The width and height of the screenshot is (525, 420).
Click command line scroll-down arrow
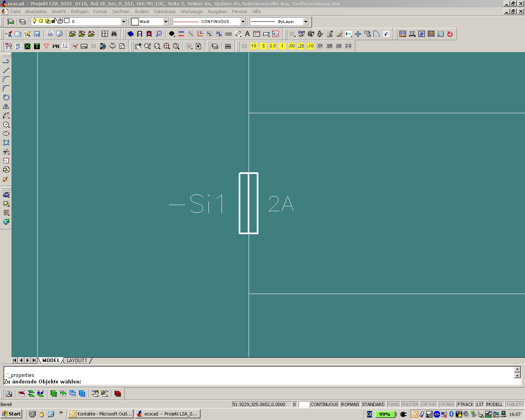tap(517, 376)
